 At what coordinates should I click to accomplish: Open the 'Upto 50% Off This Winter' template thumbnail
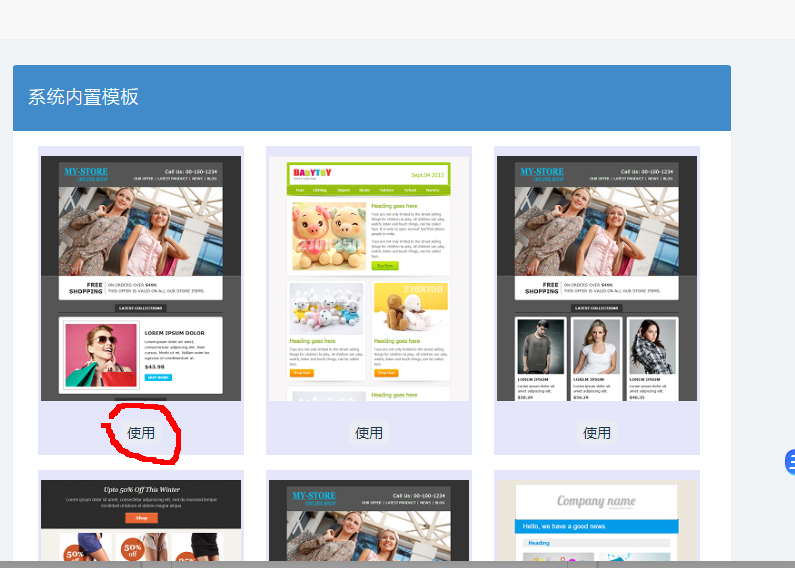[141, 521]
